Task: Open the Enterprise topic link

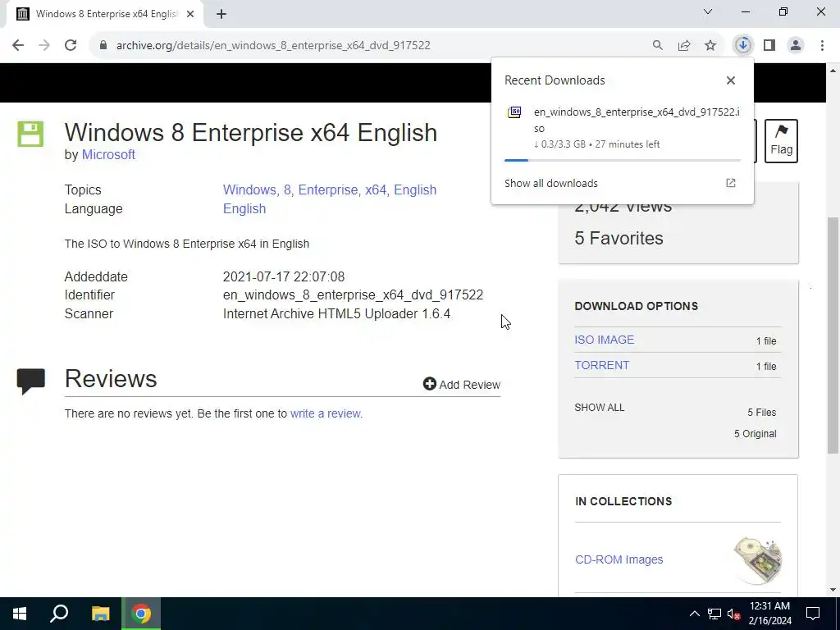Action: point(330,190)
